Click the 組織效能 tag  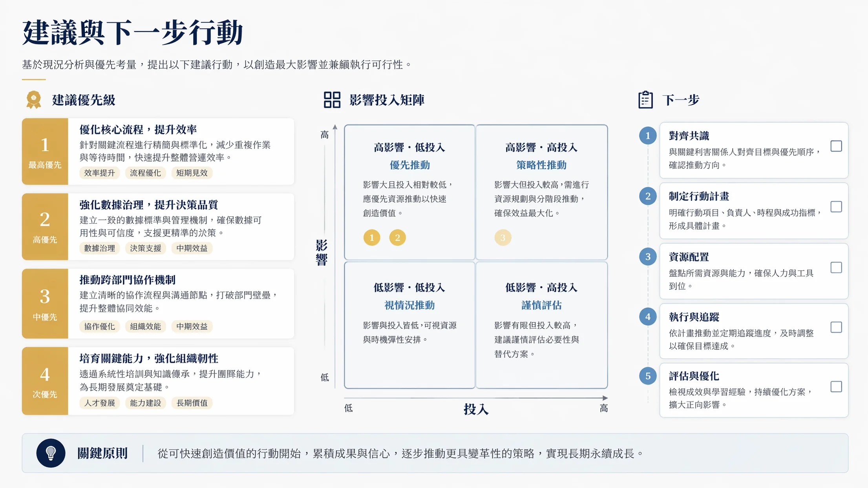pos(146,326)
